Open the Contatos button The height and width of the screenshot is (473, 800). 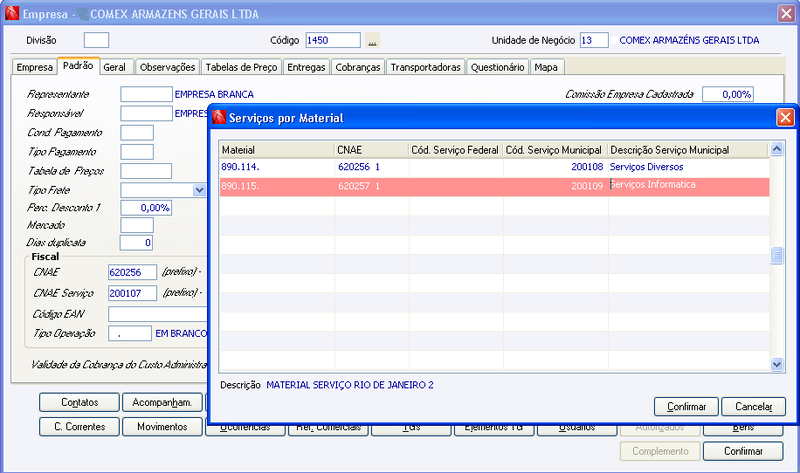[80, 402]
